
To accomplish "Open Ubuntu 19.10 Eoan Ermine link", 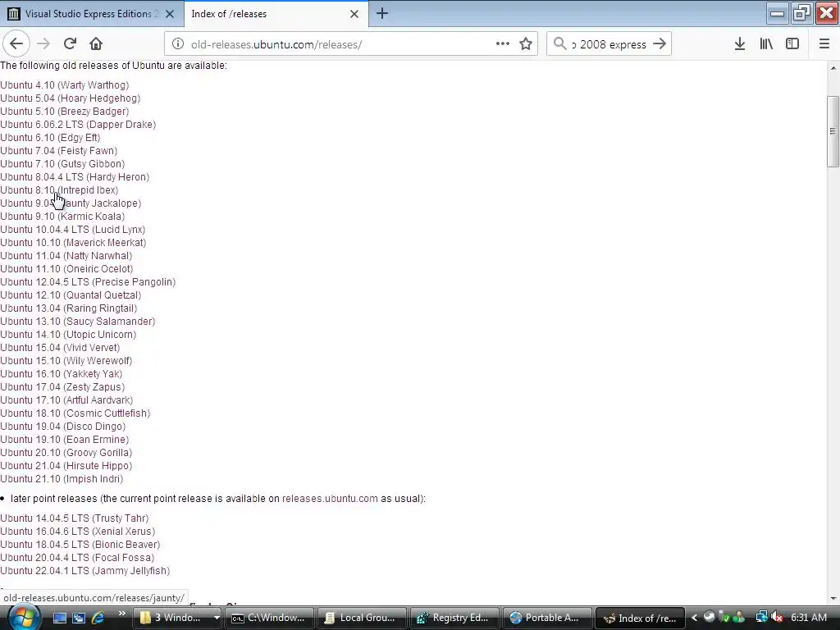I will 64,440.
